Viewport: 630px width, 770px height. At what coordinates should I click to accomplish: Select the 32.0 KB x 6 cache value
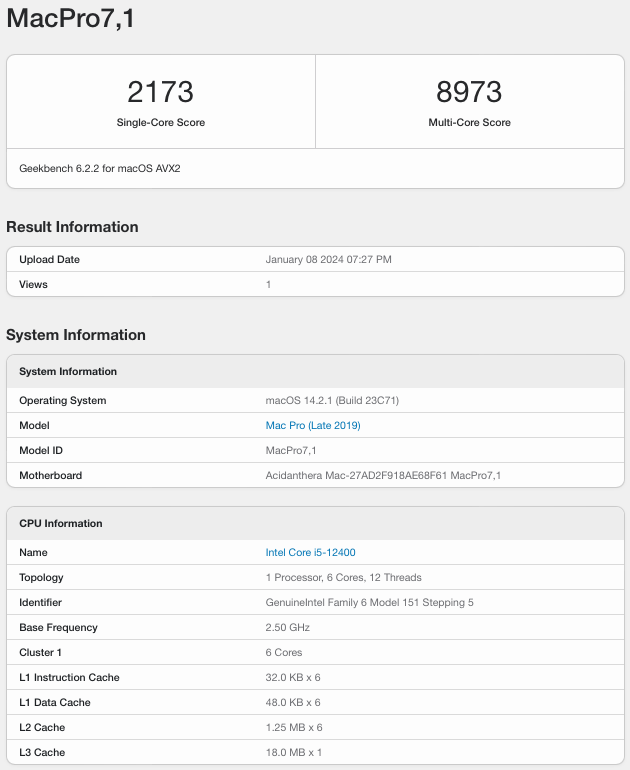tap(293, 678)
